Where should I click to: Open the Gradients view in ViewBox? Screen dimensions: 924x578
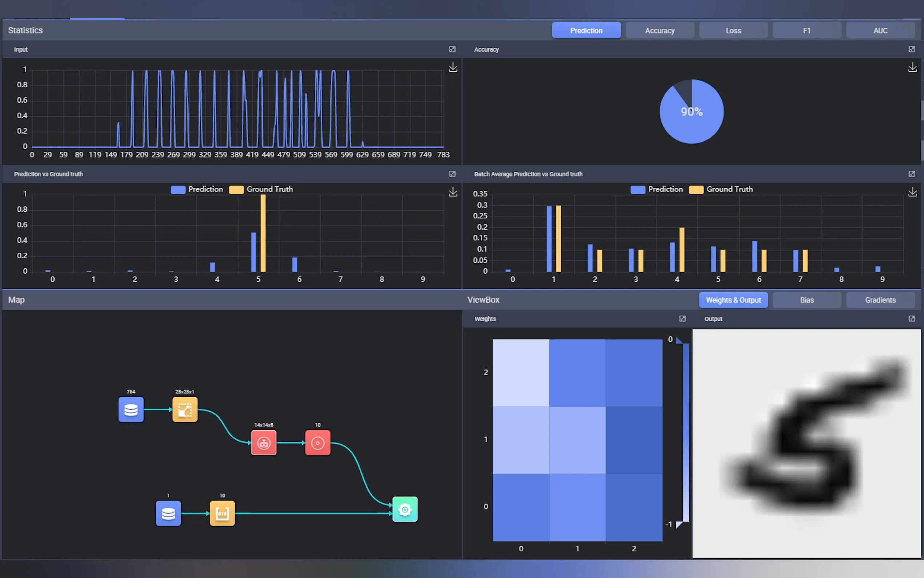[x=880, y=300]
